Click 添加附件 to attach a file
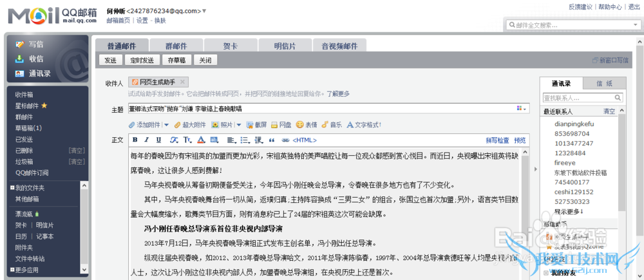The height and width of the screenshot is (280, 644). click(x=144, y=125)
